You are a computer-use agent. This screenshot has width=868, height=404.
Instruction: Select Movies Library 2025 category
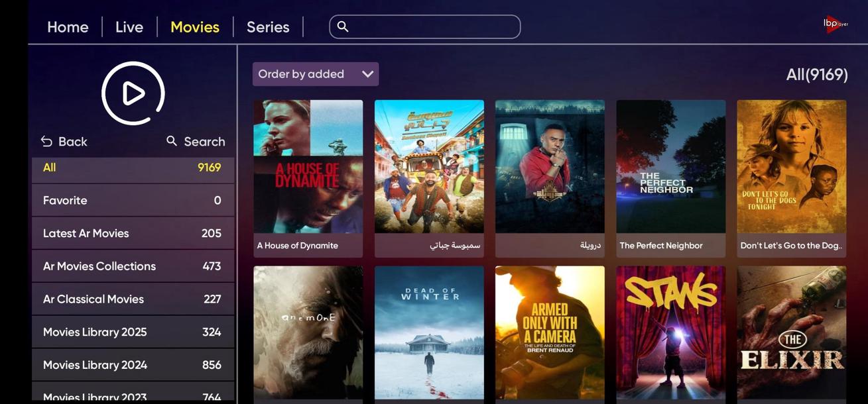click(133, 332)
